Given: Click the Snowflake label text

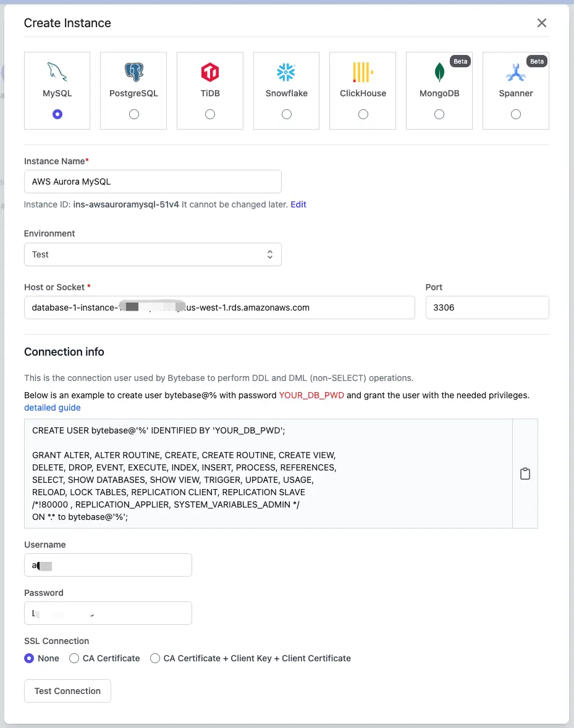Looking at the screenshot, I should pos(287,93).
